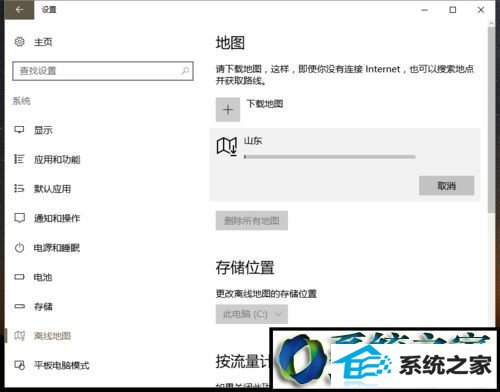Select the 默认应用 icon

19,189
